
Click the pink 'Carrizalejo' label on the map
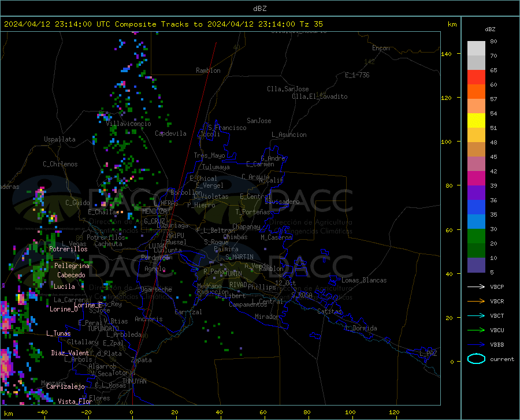[x=66, y=386]
